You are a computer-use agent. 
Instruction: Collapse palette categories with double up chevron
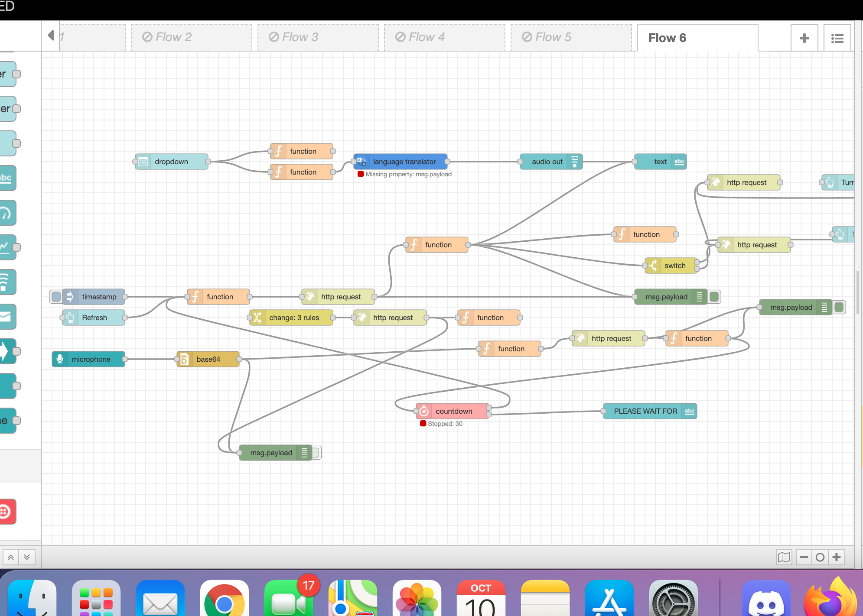point(11,557)
